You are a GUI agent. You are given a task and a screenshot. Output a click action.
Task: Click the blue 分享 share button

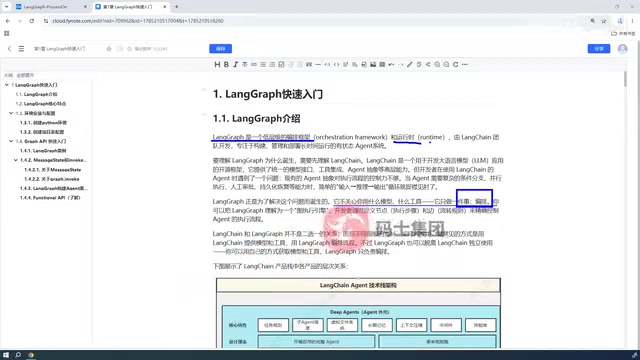pos(599,49)
